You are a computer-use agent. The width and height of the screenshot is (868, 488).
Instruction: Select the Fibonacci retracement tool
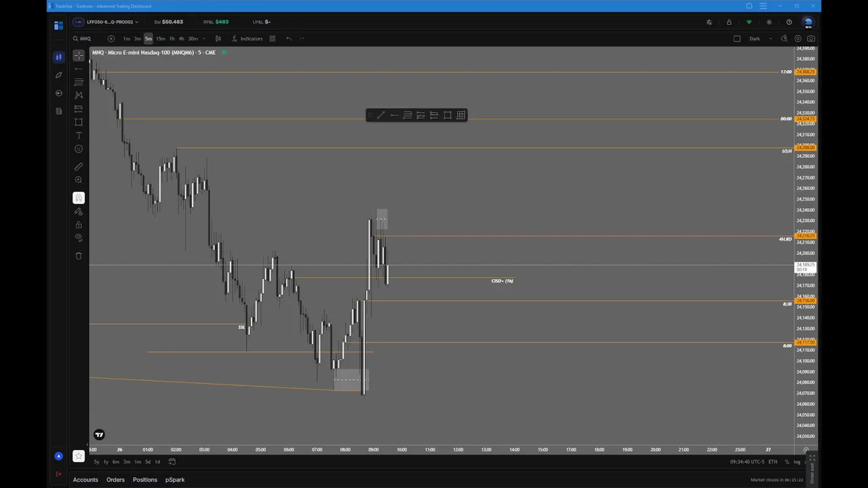[x=79, y=81]
